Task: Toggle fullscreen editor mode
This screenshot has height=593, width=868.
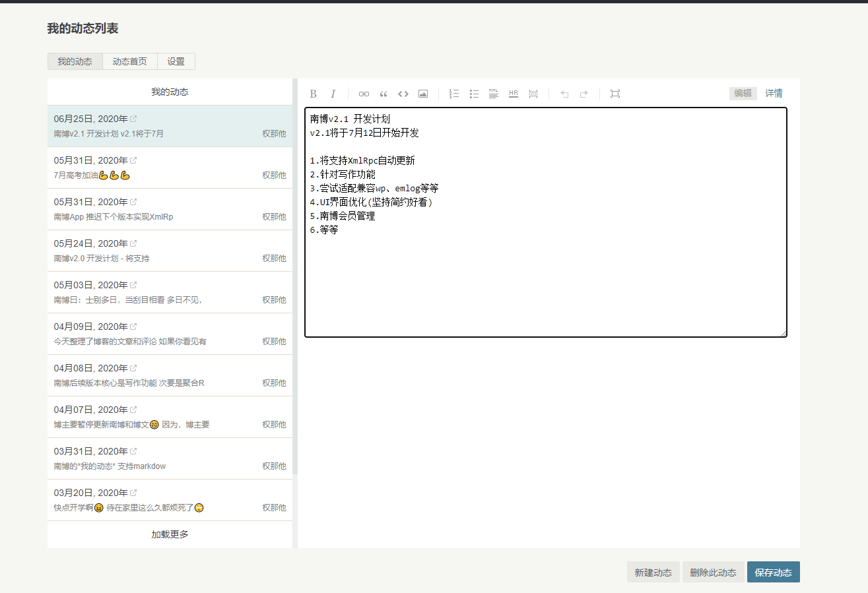Action: point(615,94)
